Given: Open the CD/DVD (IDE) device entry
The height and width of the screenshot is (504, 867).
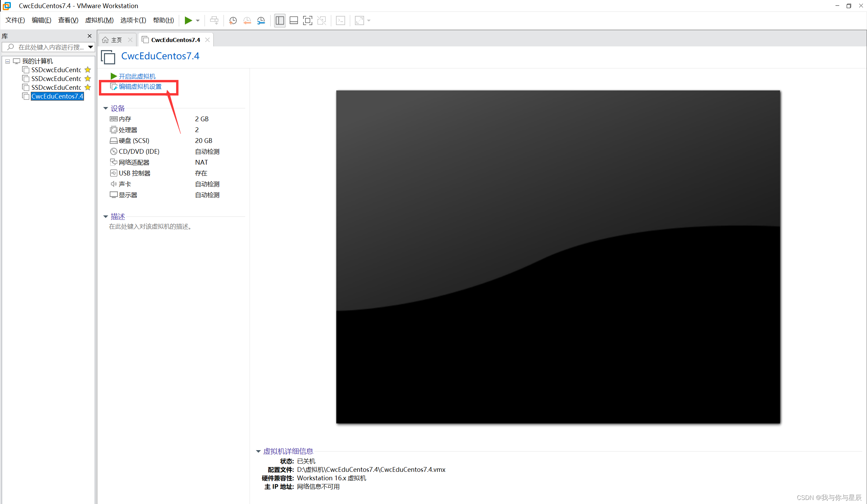Looking at the screenshot, I should [139, 151].
